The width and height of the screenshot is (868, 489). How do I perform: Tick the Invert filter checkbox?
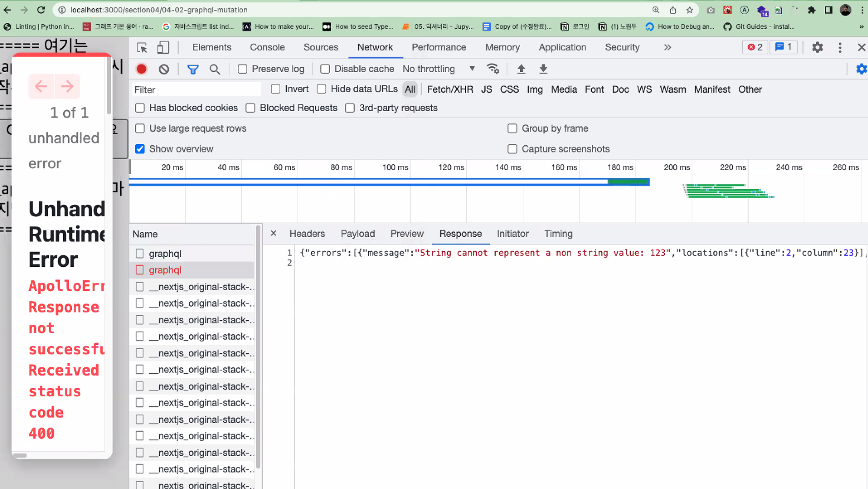pyautogui.click(x=276, y=89)
